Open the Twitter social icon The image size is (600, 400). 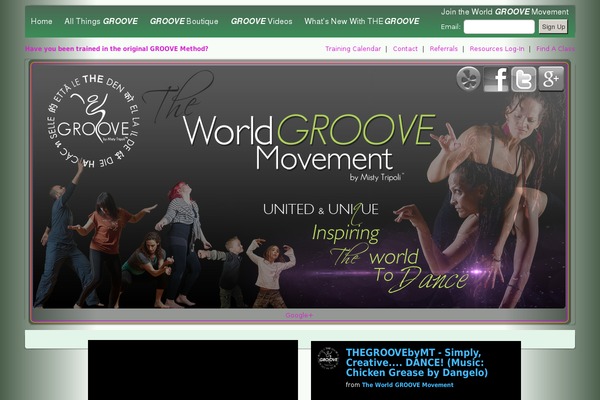pos(523,79)
